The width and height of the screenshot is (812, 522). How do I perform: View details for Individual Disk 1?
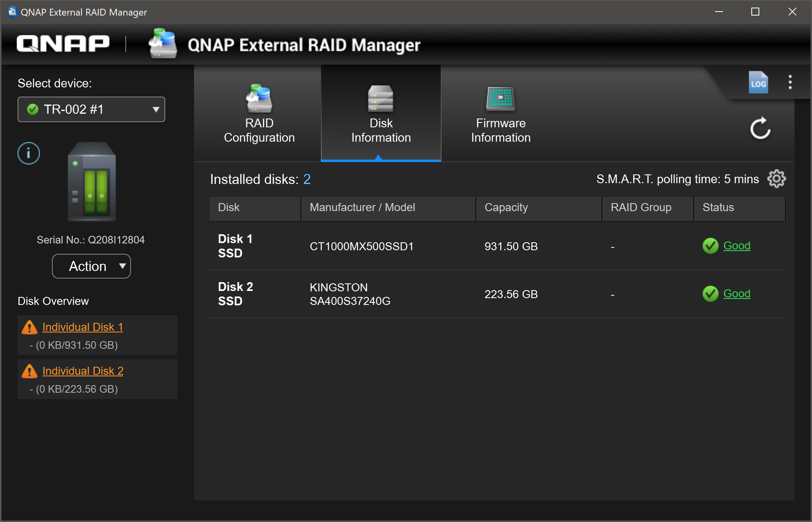pyautogui.click(x=83, y=327)
